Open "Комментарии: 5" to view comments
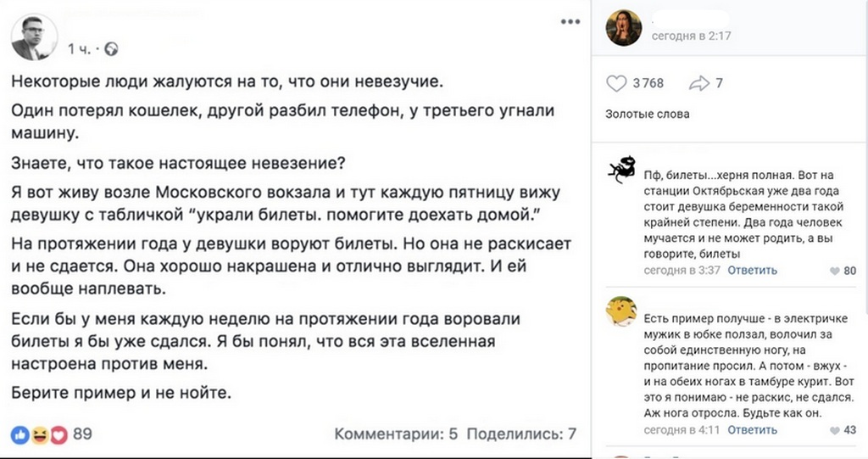The image size is (868, 459). [396, 434]
